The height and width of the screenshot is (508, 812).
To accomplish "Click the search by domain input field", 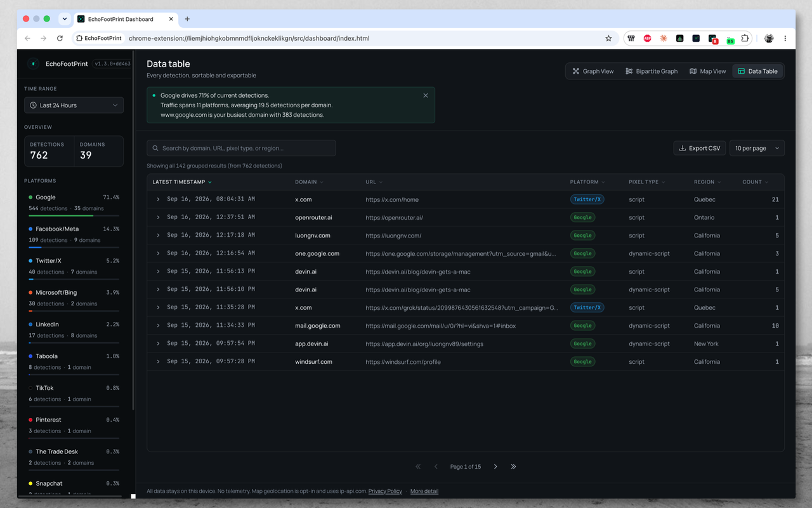I will pos(241,148).
